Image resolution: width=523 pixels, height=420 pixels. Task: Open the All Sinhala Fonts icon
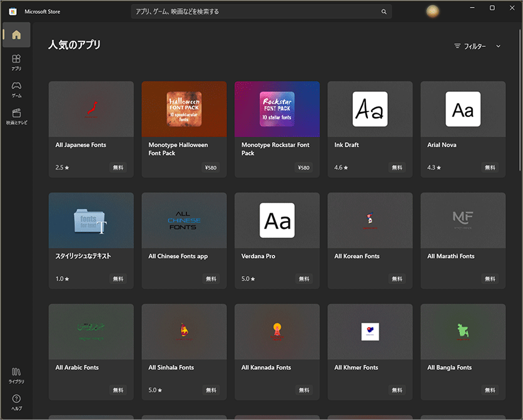[184, 332]
